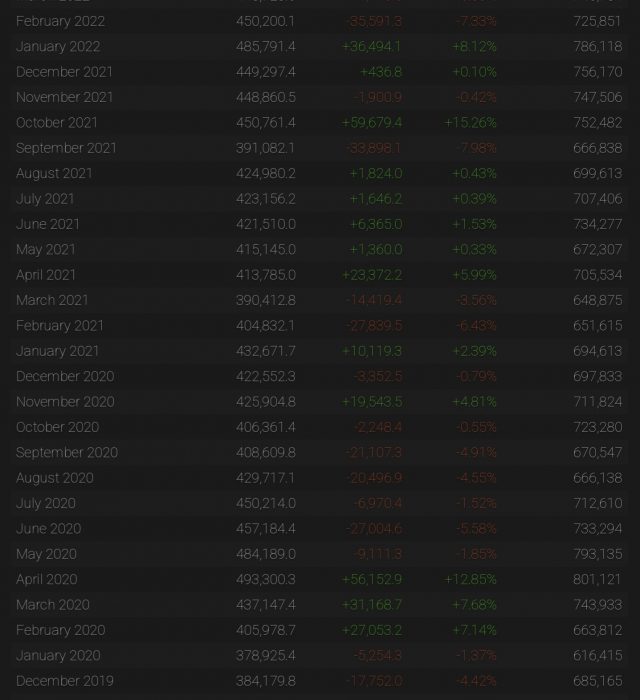Click the +12.85% percent gain cell
Image resolution: width=640 pixels, height=700 pixels.
(470, 580)
